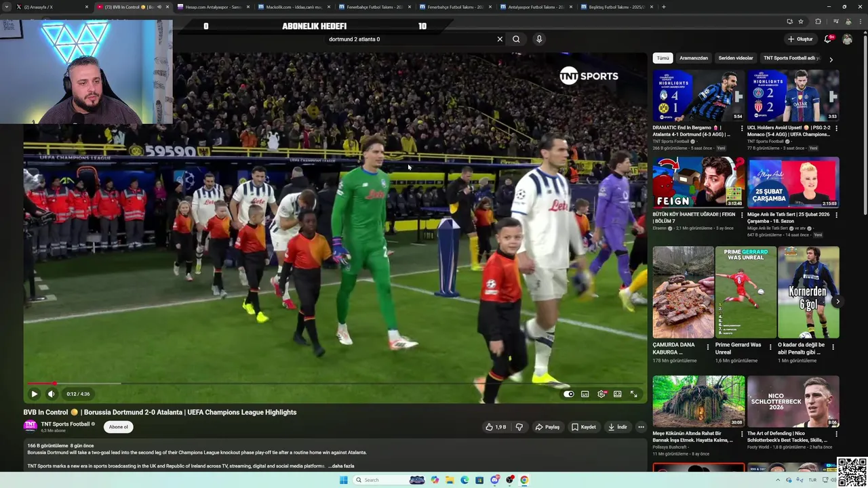Open Discord from the taskbar
Image resolution: width=868 pixels, height=488 pixels.
[495, 480]
